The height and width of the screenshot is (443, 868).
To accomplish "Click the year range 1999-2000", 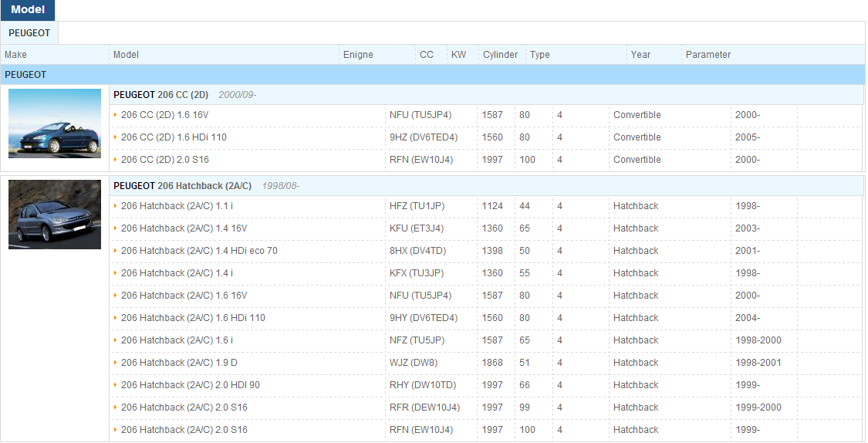I will (x=758, y=407).
